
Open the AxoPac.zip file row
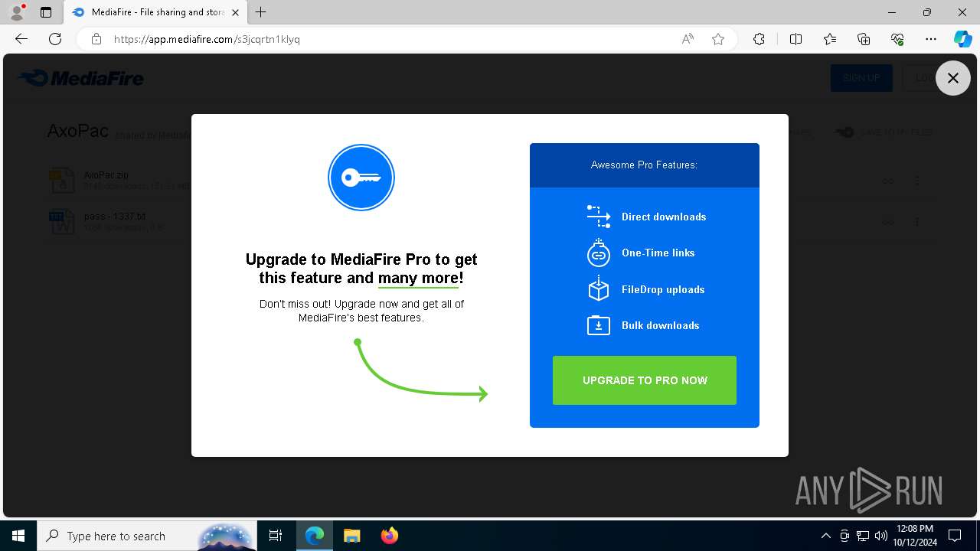pos(490,181)
